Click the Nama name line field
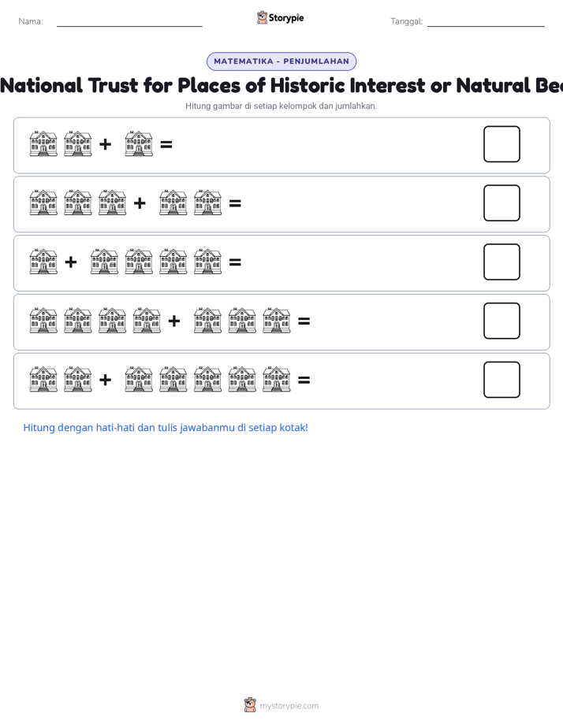563x728 pixels. coord(129,22)
